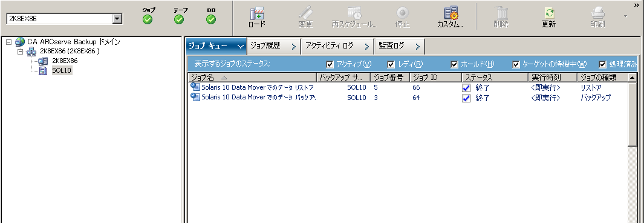The height and width of the screenshot is (223, 644).
Task: Click the job list scroll up arrow
Action: coord(633,78)
